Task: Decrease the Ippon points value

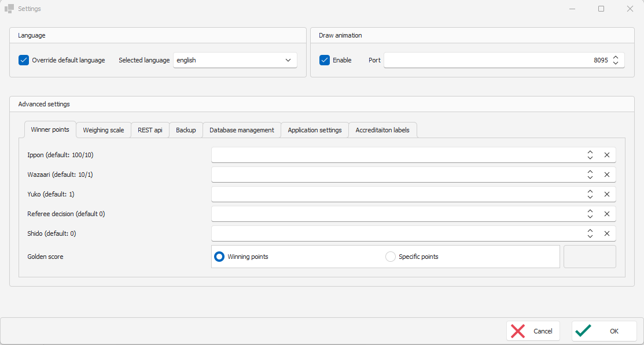Action: coord(590,158)
